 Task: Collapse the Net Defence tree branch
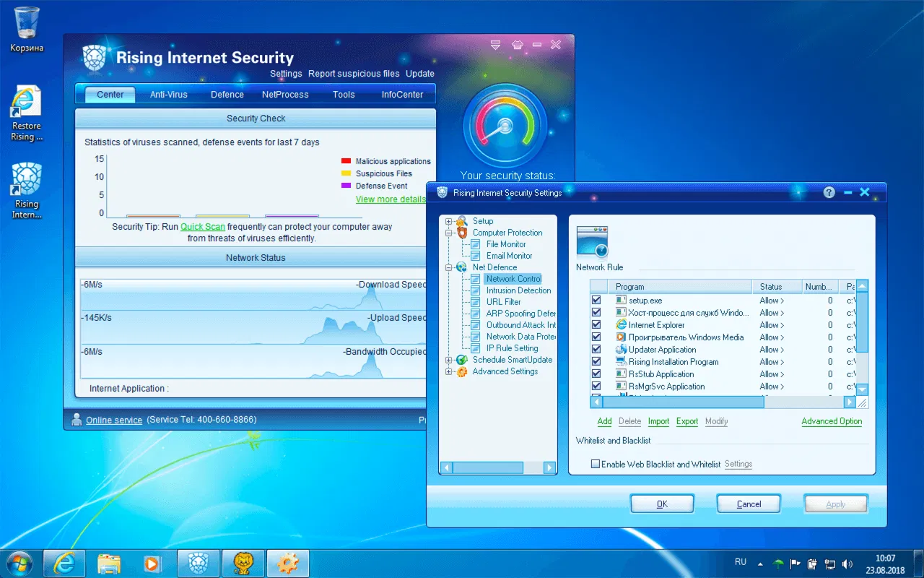click(450, 267)
